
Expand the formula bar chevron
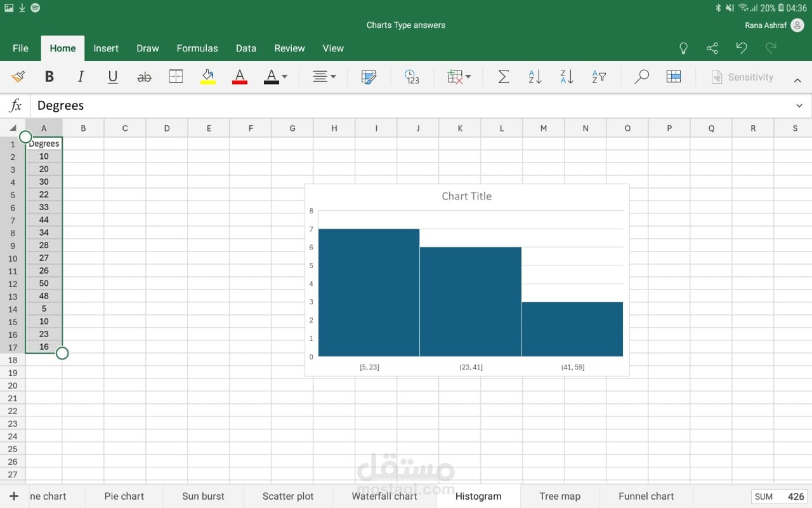point(799,105)
